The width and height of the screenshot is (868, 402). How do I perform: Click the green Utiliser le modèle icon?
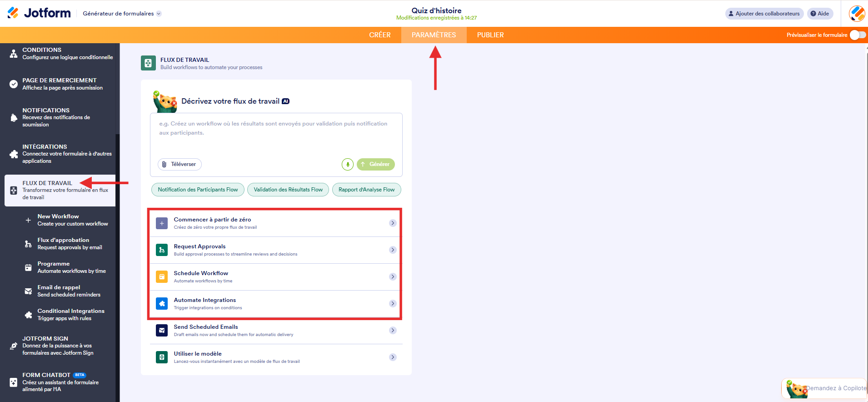pyautogui.click(x=162, y=357)
